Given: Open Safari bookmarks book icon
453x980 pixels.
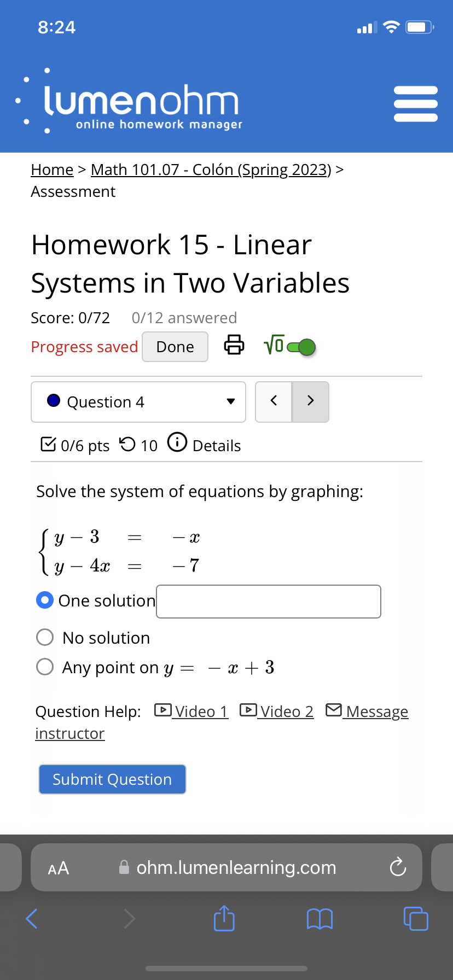Looking at the screenshot, I should point(320,919).
